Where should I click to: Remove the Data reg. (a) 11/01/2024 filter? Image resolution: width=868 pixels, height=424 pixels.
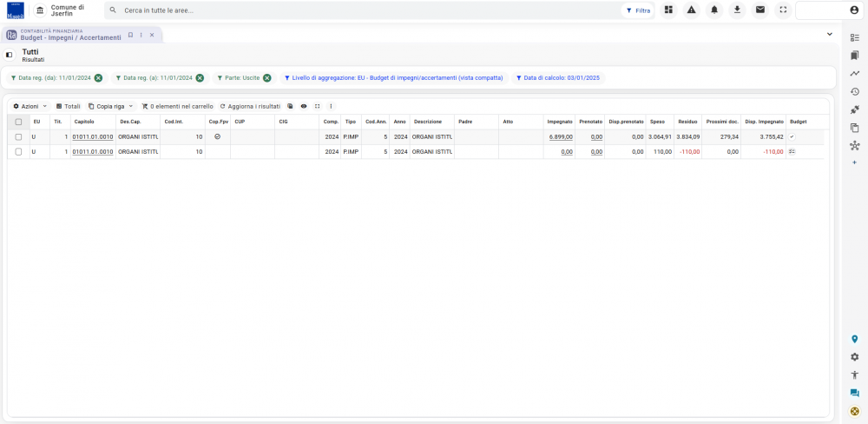pos(200,78)
